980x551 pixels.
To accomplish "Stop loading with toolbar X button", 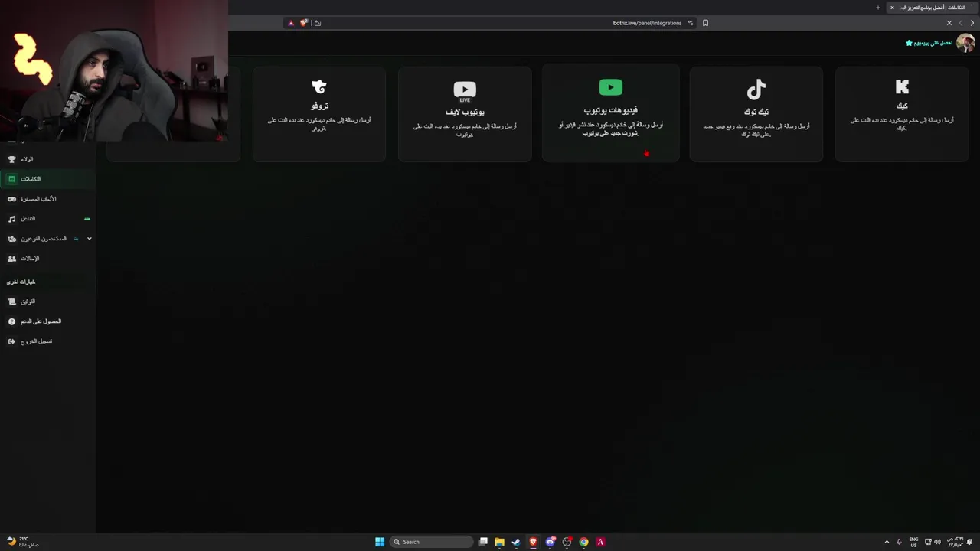I will 949,23.
